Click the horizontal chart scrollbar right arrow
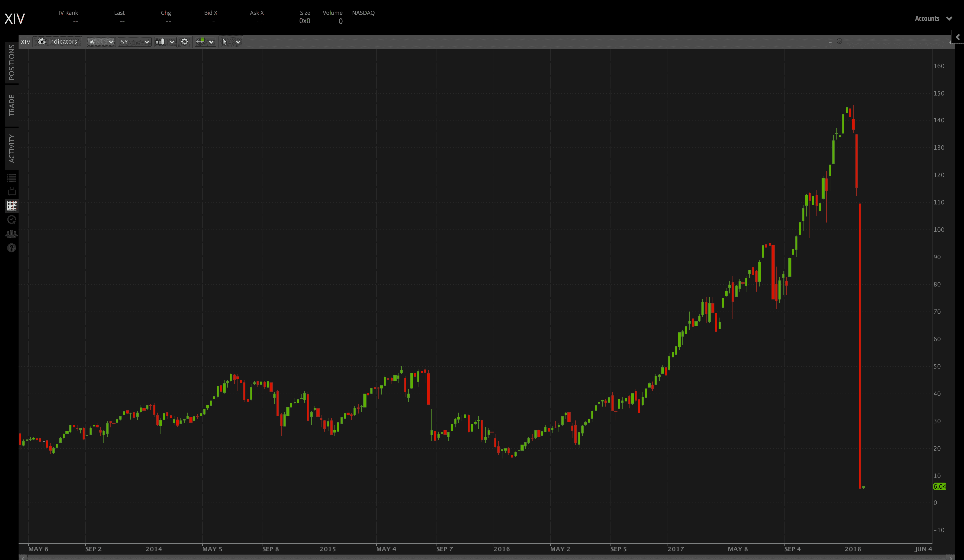 click(951, 558)
